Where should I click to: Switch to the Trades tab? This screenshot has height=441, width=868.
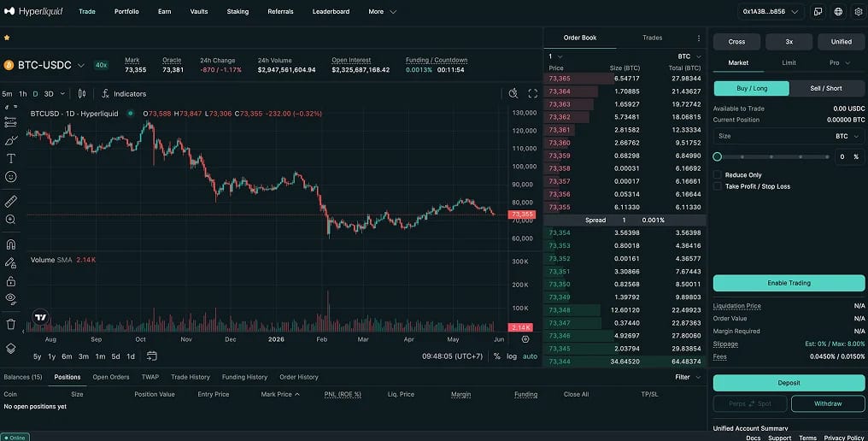click(x=652, y=38)
